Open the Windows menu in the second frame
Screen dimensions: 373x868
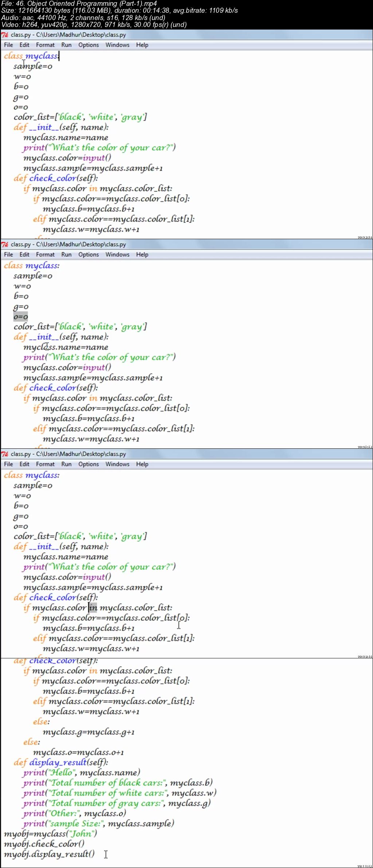tap(117, 254)
